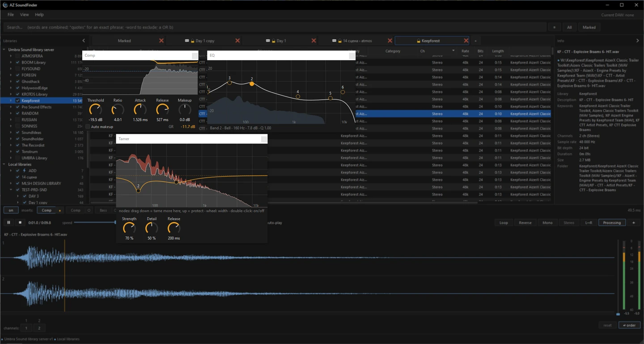Check the RUSSIAN library checkbox

pos(18,120)
